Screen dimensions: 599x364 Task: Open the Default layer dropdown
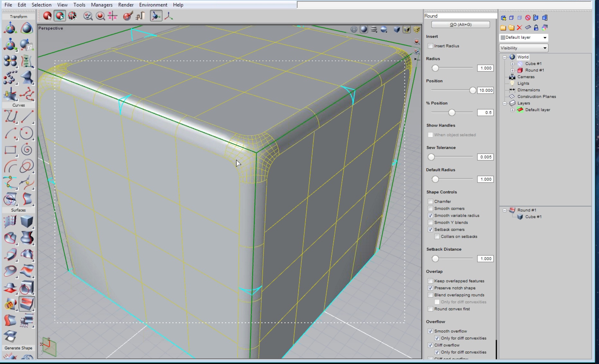pos(524,38)
